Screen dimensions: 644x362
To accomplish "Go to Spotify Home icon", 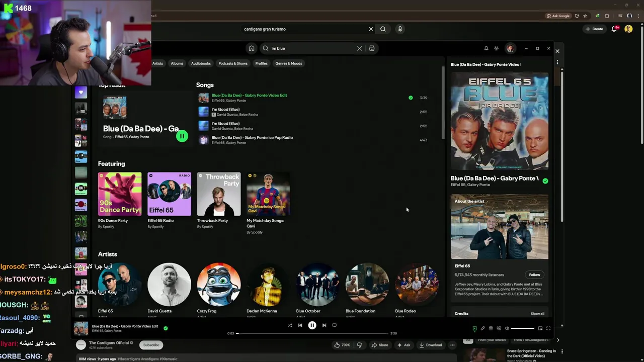I will [x=251, y=48].
